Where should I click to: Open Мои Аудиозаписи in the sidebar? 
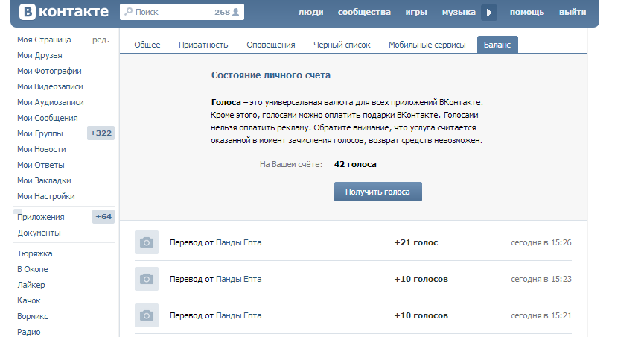point(50,102)
